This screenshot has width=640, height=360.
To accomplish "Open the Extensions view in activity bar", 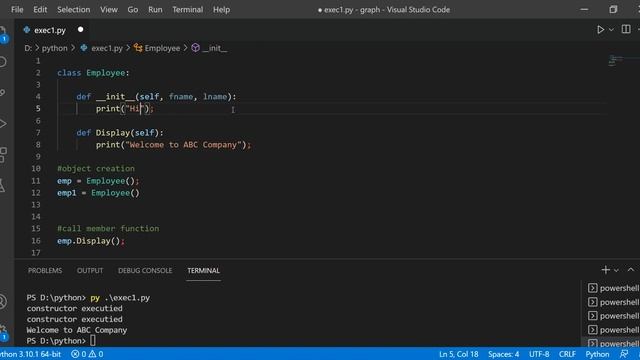I will click(3, 155).
